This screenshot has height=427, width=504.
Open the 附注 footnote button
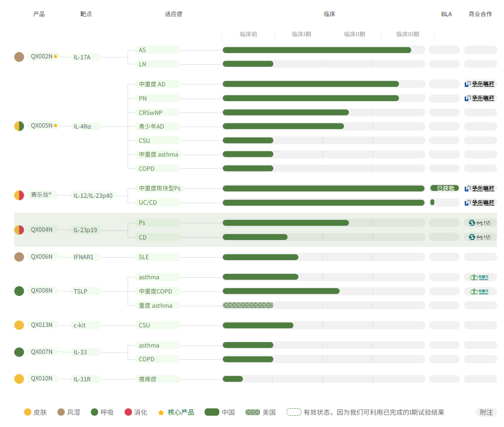486,412
